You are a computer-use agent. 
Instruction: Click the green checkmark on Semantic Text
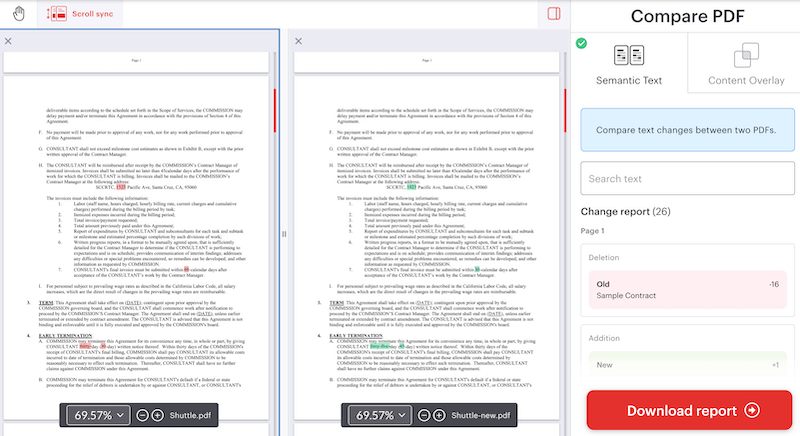[x=581, y=43]
